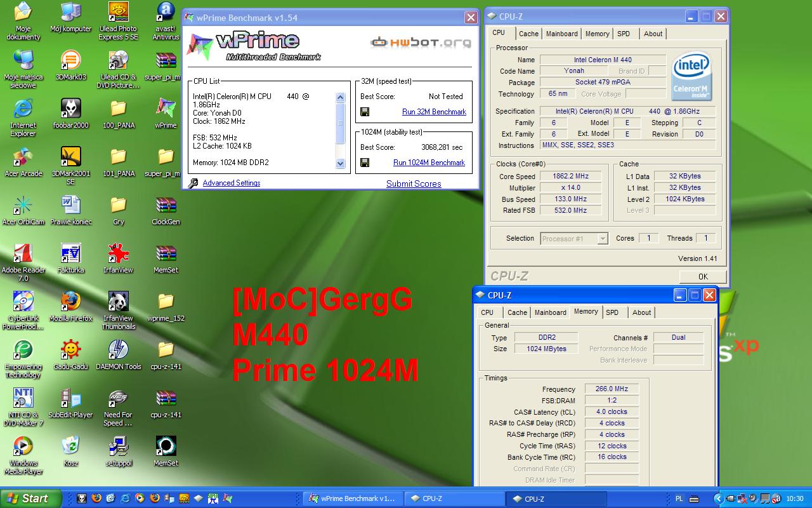Open About tab in lower CPU-Z window

(x=642, y=312)
